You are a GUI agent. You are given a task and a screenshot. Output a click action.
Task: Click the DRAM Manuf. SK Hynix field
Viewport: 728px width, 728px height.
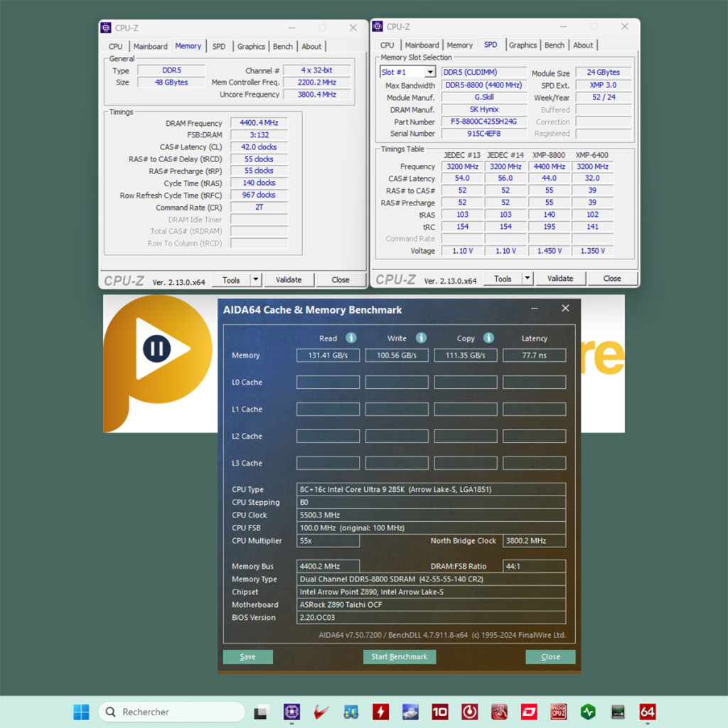[x=484, y=109]
